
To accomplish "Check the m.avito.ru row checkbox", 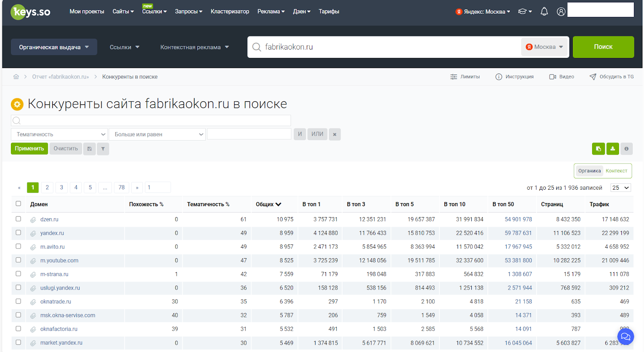I will coord(18,246).
